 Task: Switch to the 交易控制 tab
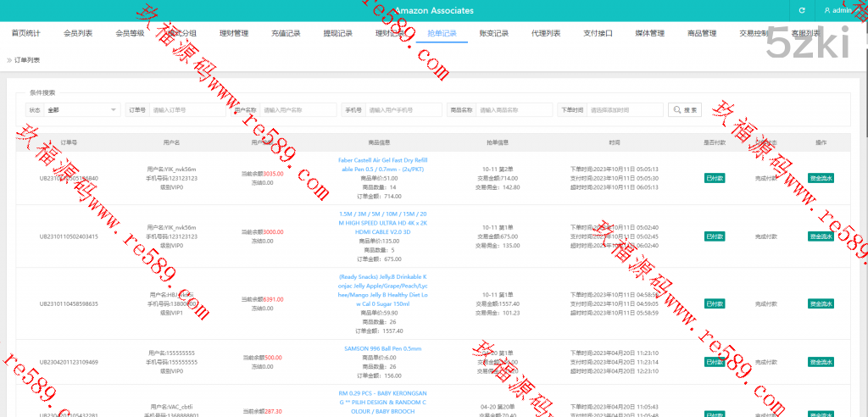(x=754, y=33)
